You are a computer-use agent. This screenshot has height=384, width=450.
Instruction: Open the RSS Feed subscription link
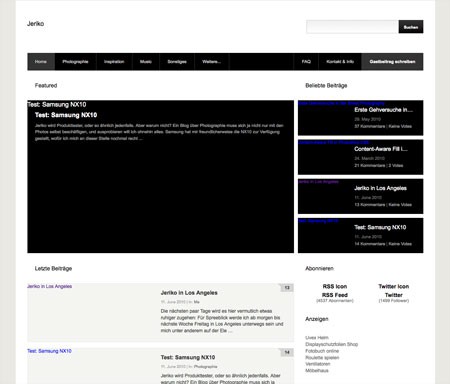[x=335, y=295]
